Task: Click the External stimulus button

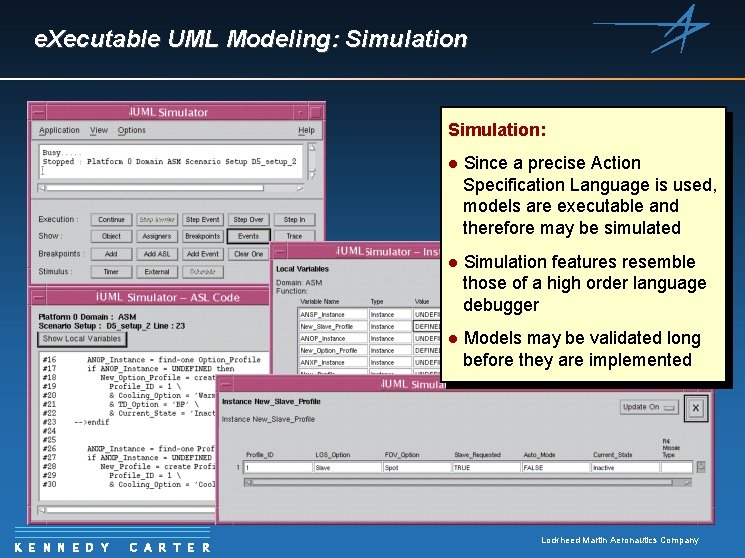Action: [x=157, y=272]
